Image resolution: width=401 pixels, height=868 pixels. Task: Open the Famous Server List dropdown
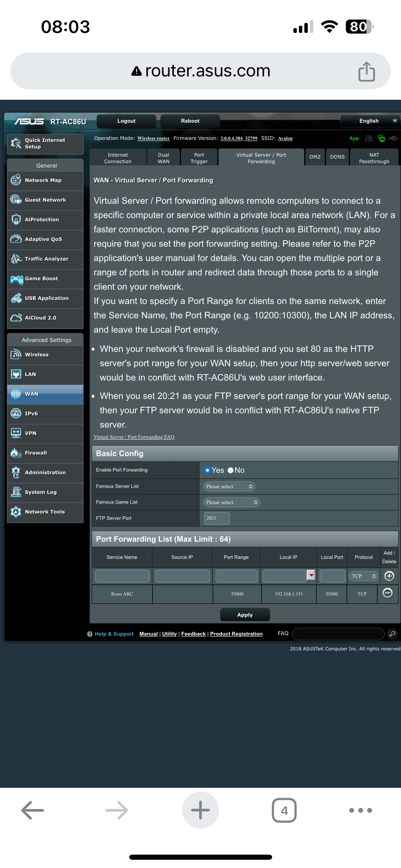tap(229, 486)
